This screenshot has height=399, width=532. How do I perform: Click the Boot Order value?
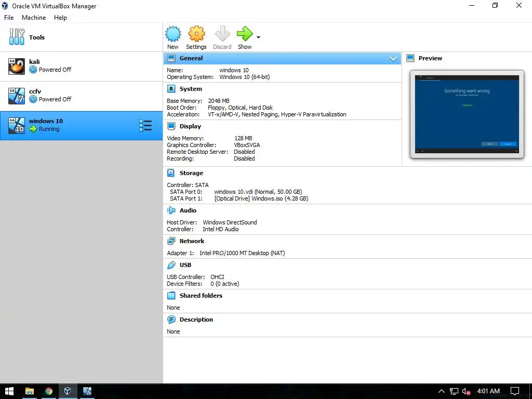point(240,108)
